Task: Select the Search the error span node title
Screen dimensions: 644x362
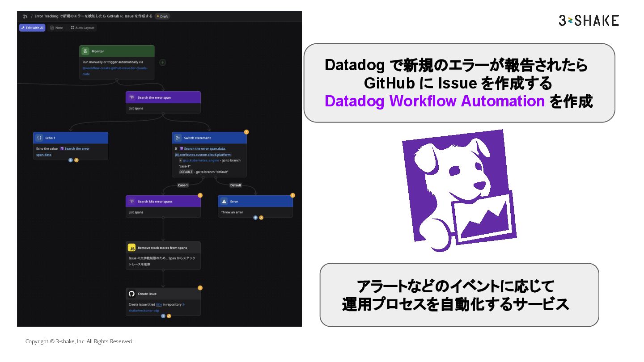Action: (154, 97)
